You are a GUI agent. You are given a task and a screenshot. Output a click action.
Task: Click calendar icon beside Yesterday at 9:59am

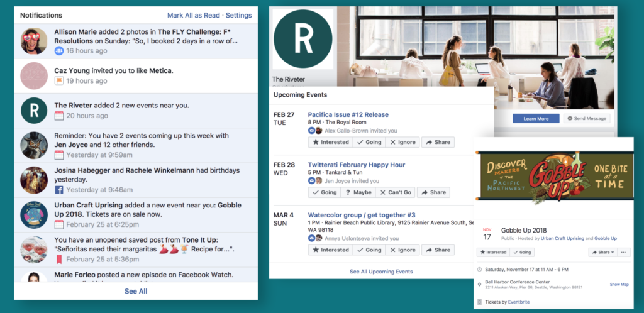pyautogui.click(x=59, y=155)
